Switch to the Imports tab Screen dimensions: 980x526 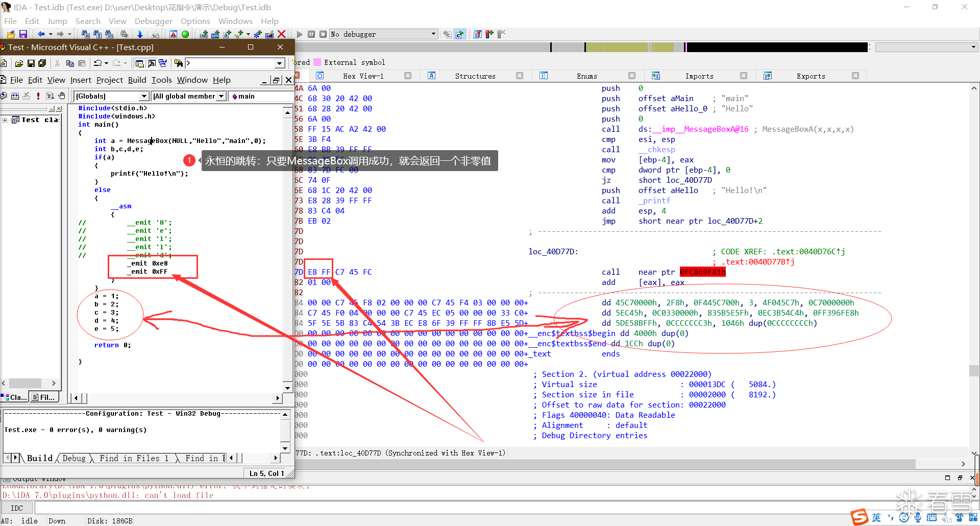coord(699,76)
